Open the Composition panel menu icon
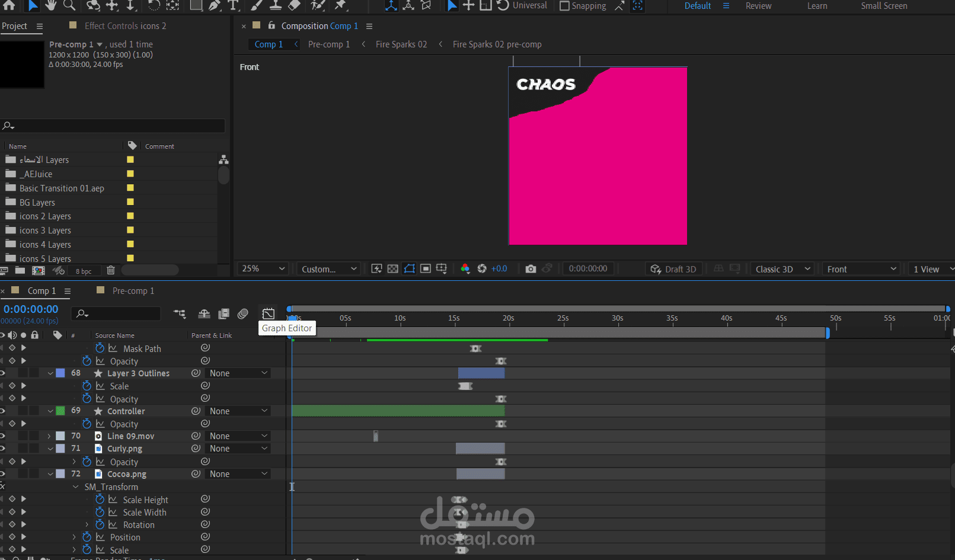The width and height of the screenshot is (955, 560). (369, 26)
